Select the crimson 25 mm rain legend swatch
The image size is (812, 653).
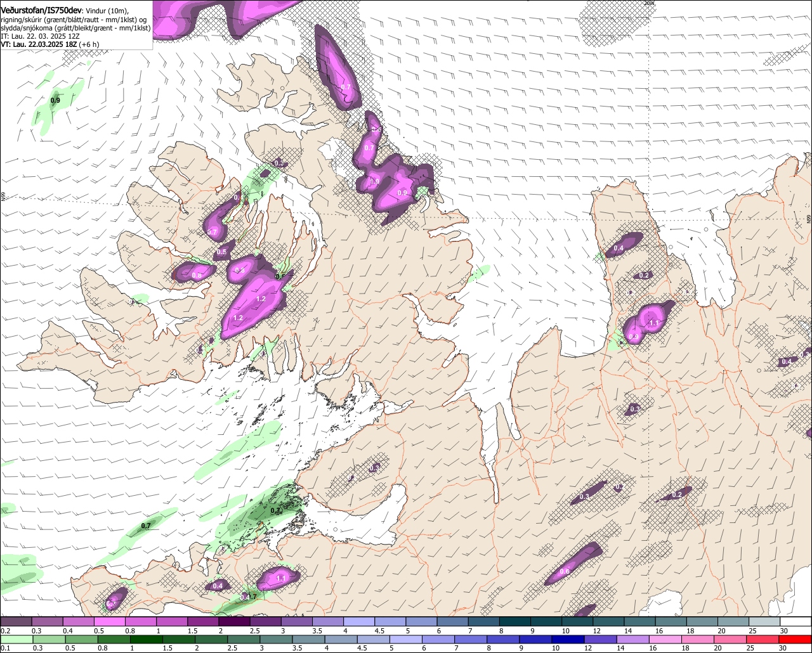764,640
